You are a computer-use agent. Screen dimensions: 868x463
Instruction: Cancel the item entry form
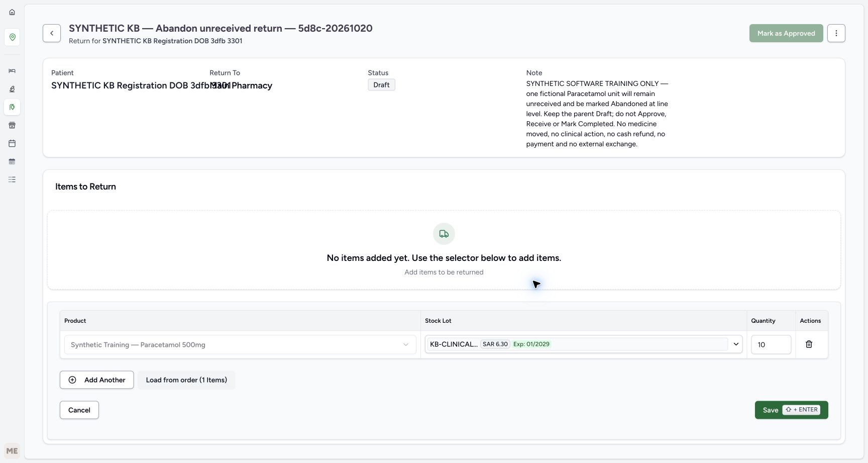[79, 410]
